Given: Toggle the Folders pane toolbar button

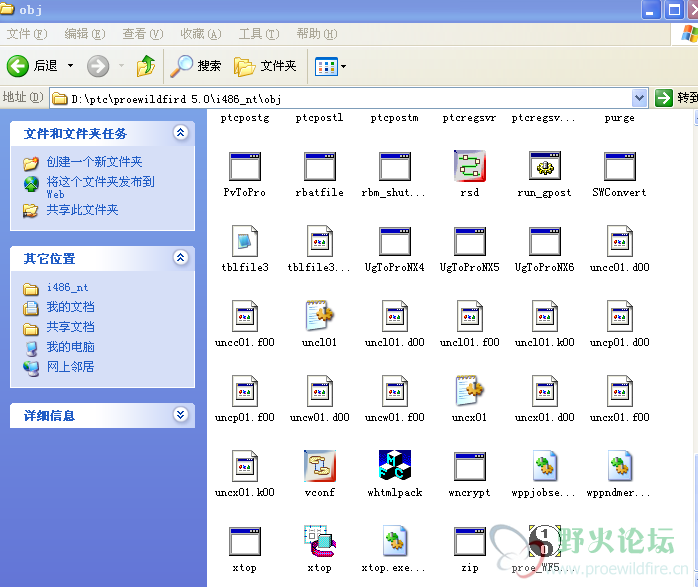Looking at the screenshot, I should [x=265, y=66].
